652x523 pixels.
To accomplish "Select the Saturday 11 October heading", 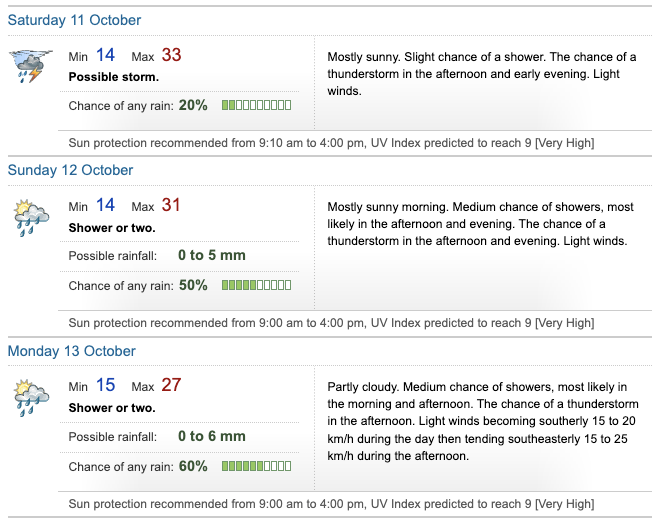I will (74, 20).
